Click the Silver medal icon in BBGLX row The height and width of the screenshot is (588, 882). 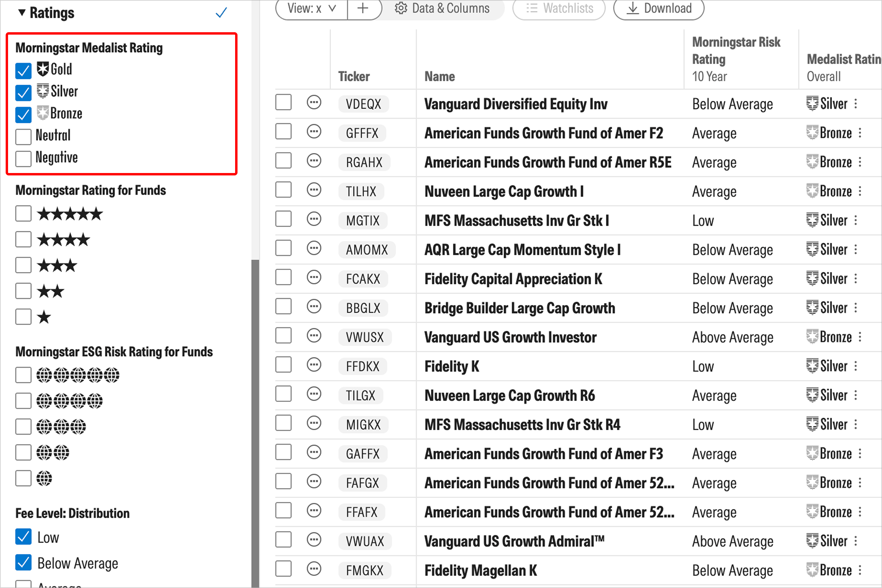(x=812, y=308)
